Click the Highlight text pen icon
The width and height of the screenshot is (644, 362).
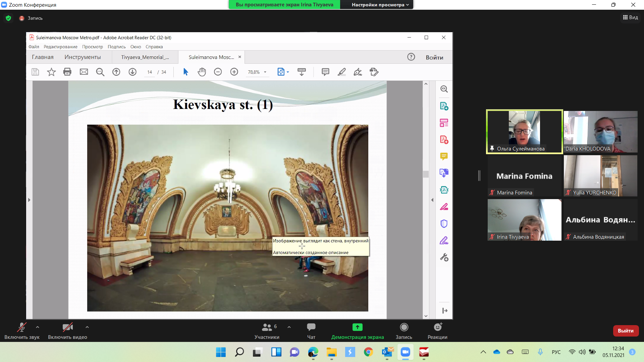tap(341, 72)
